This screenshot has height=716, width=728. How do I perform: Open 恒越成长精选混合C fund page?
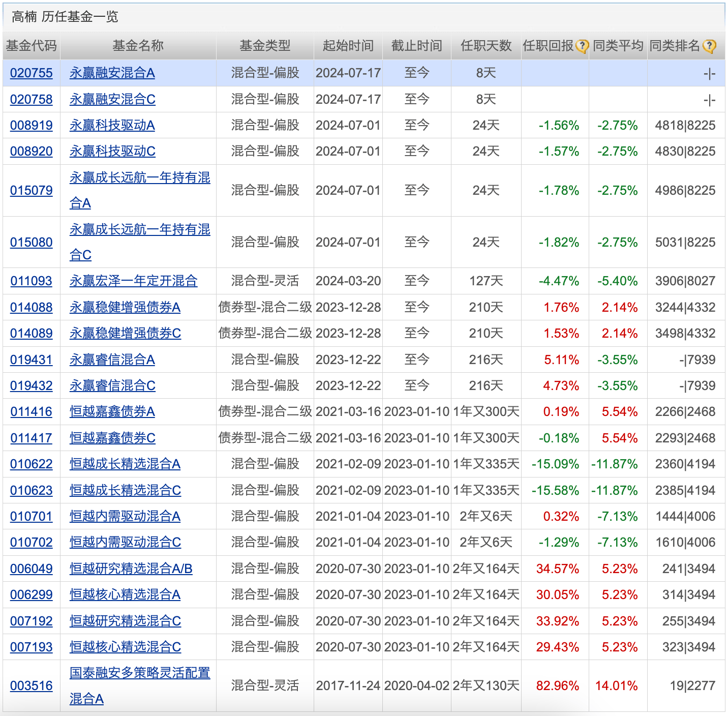pyautogui.click(x=125, y=490)
